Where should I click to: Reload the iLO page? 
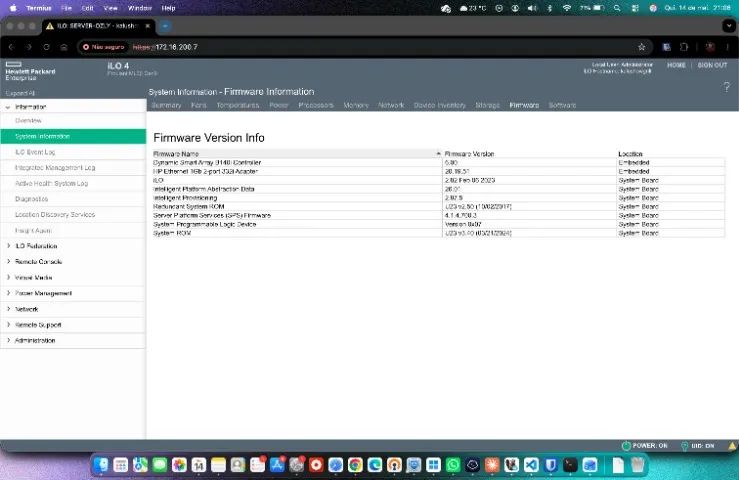tap(46, 47)
